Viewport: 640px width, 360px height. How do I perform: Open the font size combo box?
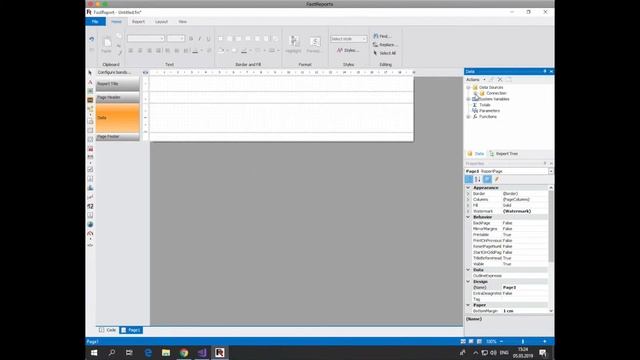176,38
